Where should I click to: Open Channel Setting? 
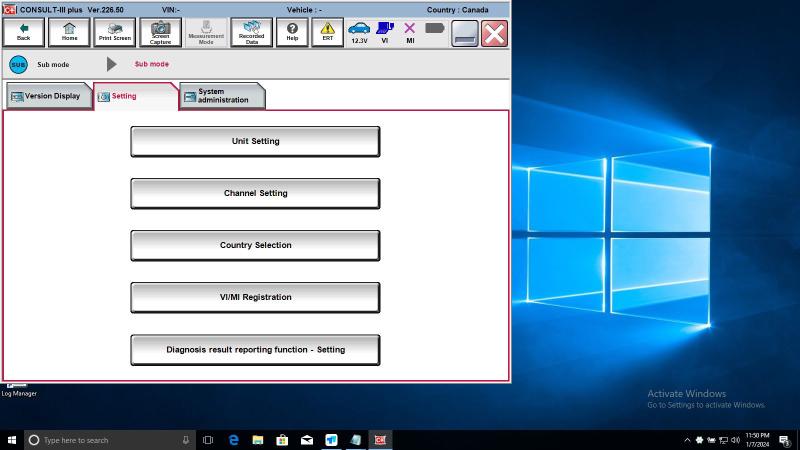click(255, 193)
